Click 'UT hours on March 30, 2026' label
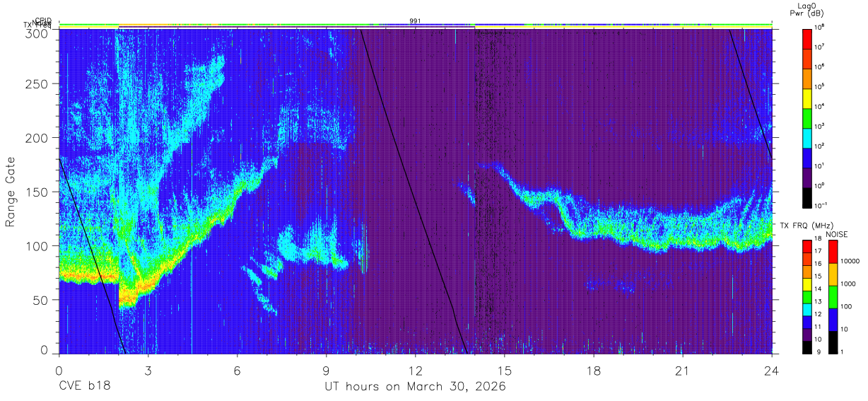The width and height of the screenshot is (868, 401). (x=415, y=387)
